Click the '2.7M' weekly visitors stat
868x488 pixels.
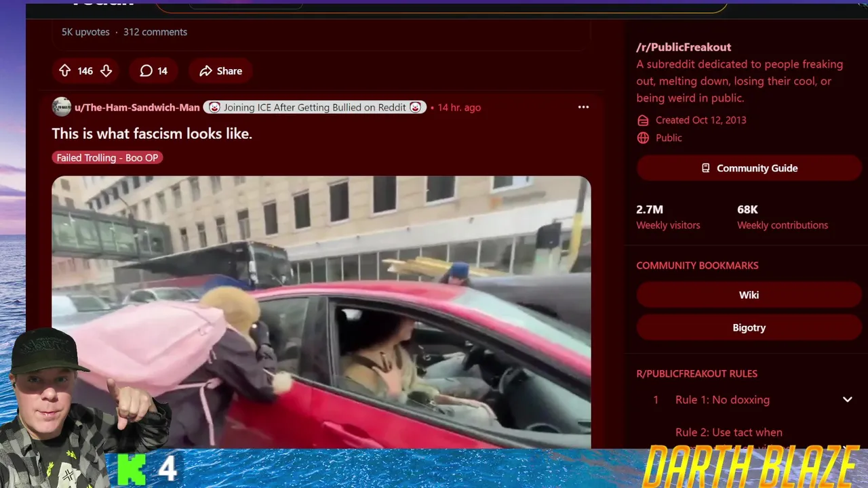coord(650,209)
